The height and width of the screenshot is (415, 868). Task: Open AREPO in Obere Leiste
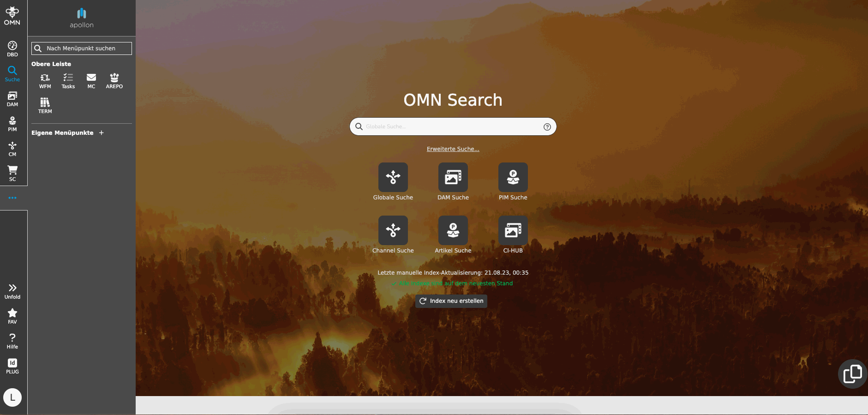[x=114, y=81]
